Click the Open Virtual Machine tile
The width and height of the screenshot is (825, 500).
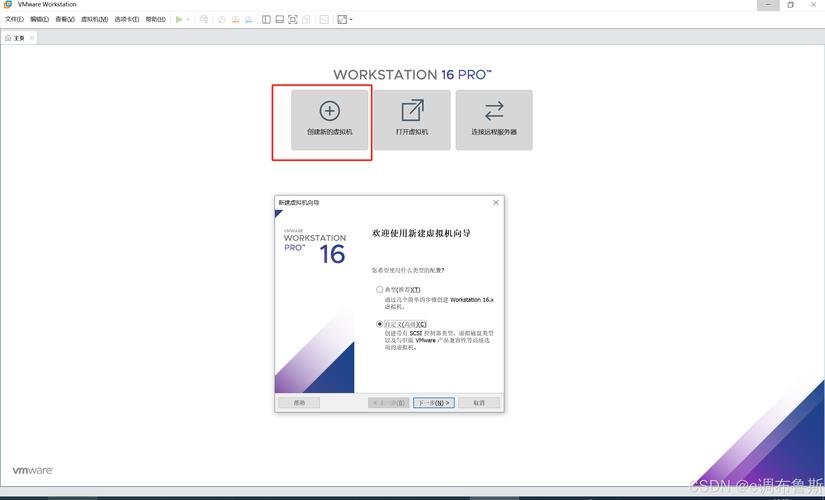(x=411, y=120)
